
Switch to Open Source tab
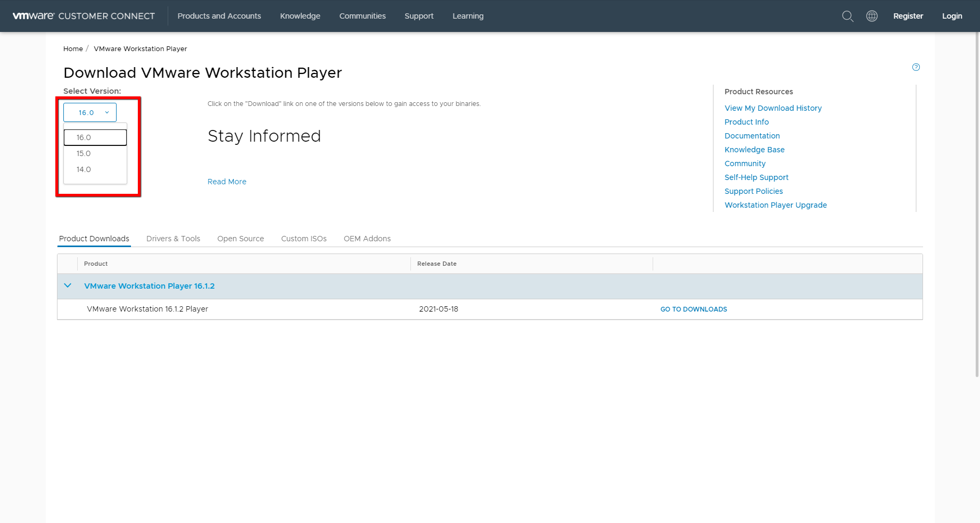tap(241, 239)
